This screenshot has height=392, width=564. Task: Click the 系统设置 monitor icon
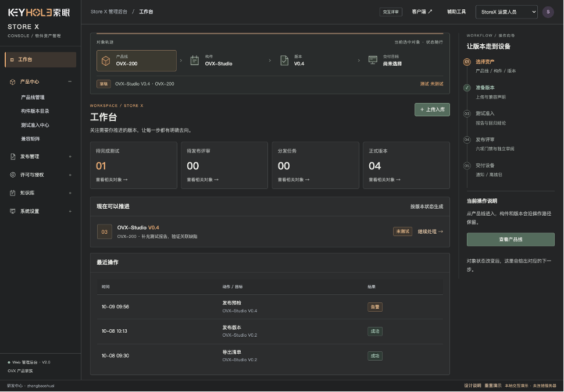pyautogui.click(x=13, y=211)
